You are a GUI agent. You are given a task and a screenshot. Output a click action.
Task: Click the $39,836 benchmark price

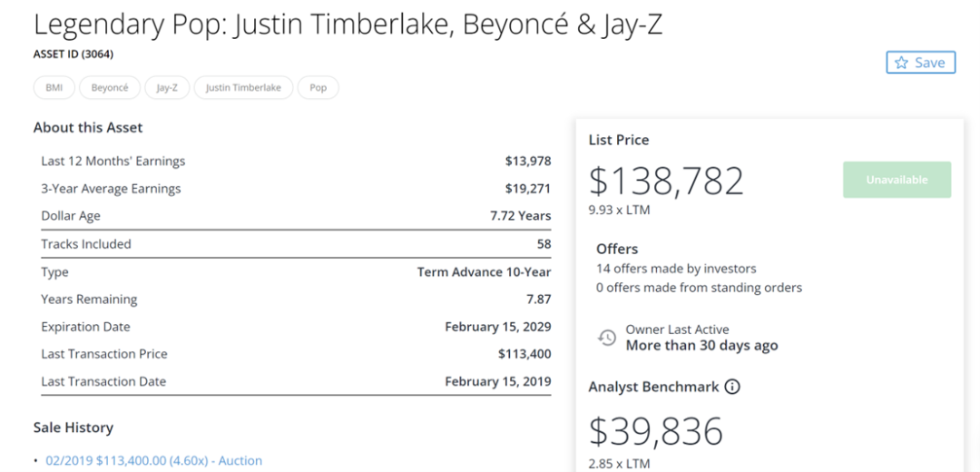tap(656, 431)
